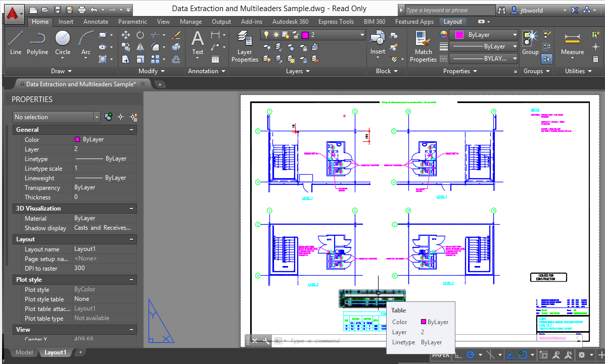Select the Arc tool
The width and height of the screenshot is (605, 364).
[x=85, y=43]
